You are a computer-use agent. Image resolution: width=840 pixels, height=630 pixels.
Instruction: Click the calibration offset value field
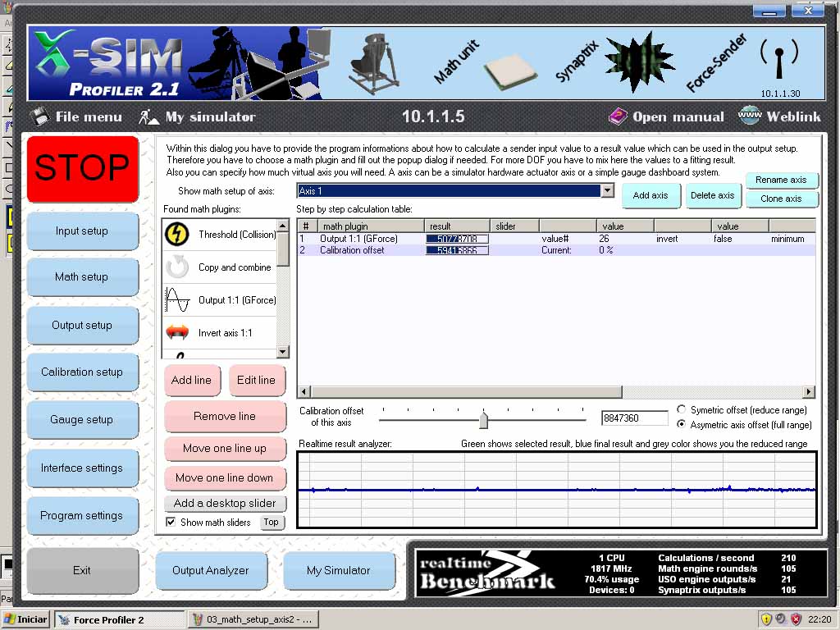634,418
